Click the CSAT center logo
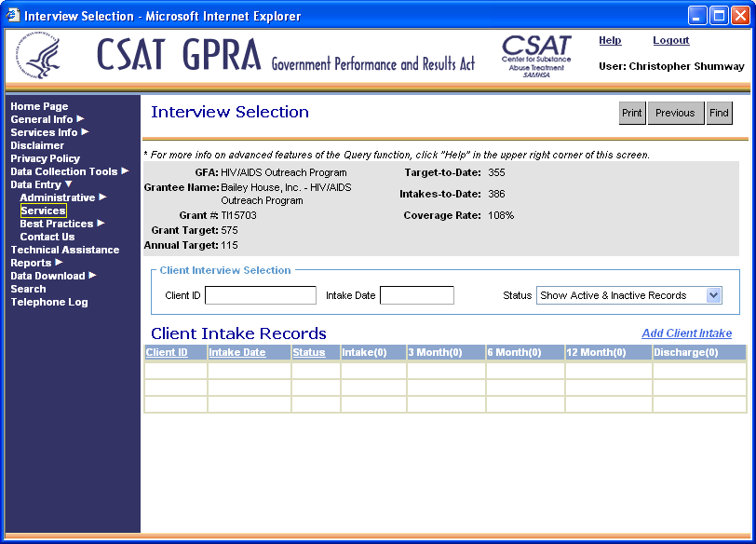The width and height of the screenshot is (756, 544). [x=536, y=56]
